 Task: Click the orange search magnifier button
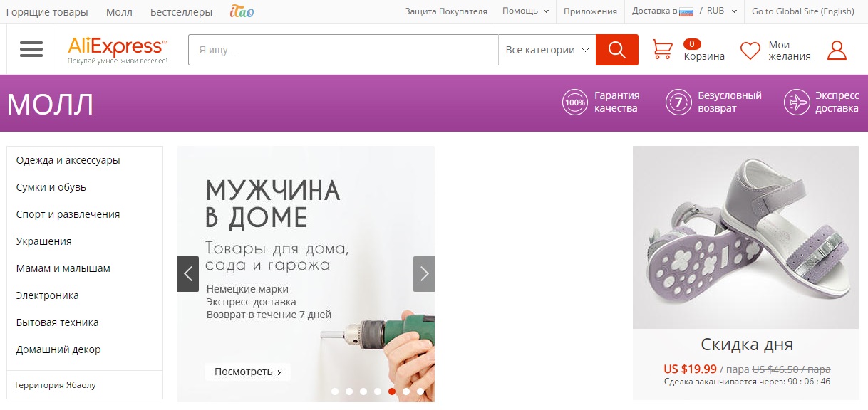click(617, 50)
